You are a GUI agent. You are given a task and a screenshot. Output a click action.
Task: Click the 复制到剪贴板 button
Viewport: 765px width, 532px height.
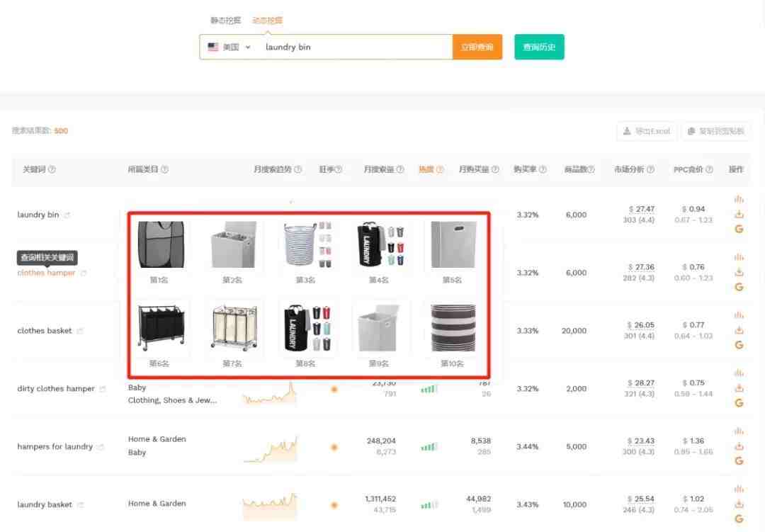[715, 131]
